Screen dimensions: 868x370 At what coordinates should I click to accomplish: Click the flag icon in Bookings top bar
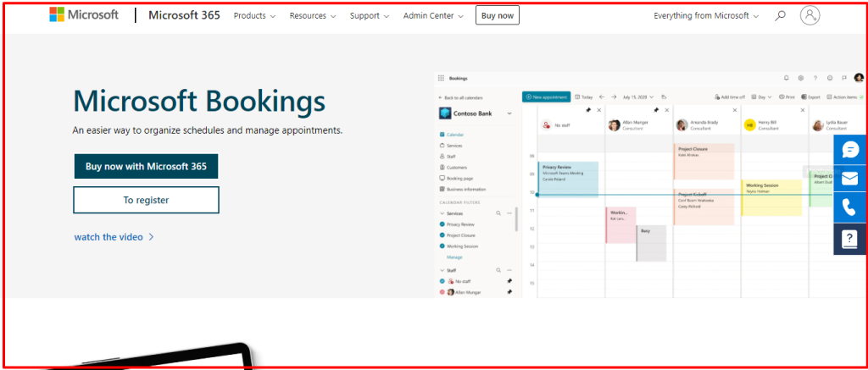[844, 78]
